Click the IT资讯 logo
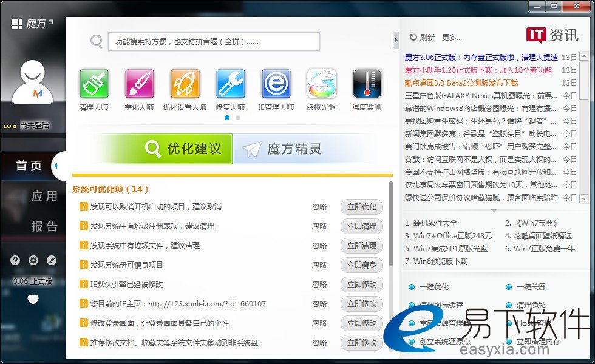This screenshot has width=595, height=364. (552, 35)
